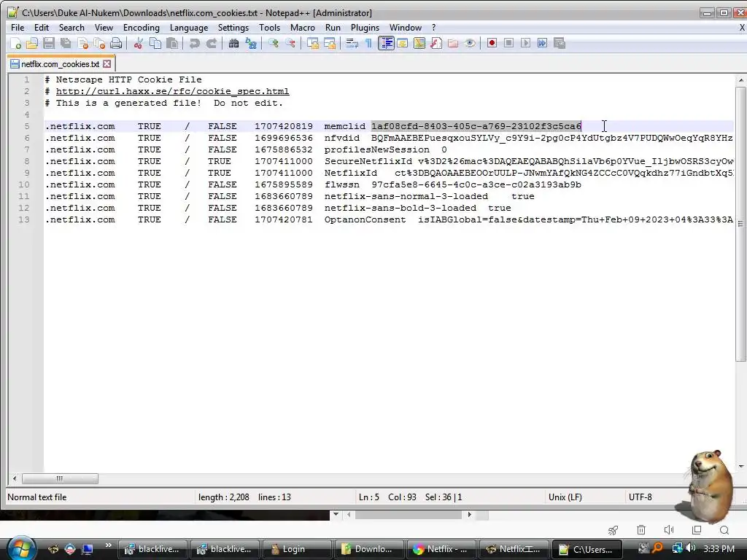Create a new document via toolbar icon
This screenshot has height=560, width=747.
coord(15,43)
